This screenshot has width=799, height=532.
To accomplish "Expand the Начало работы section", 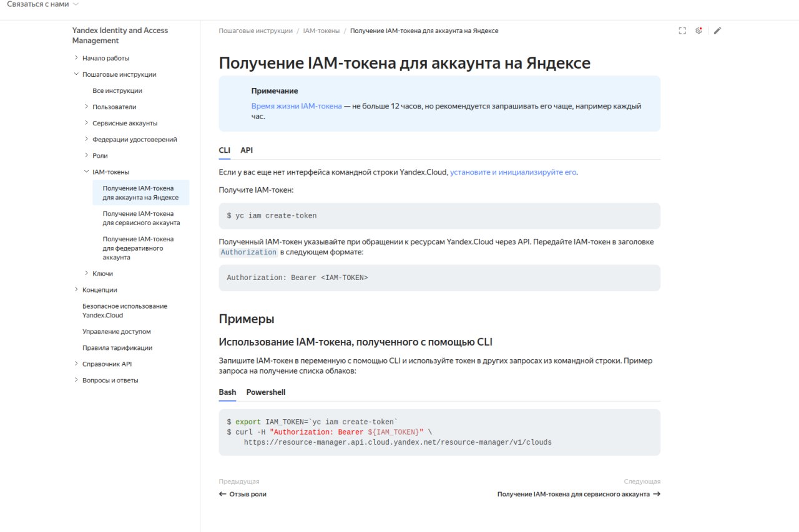I will pos(76,58).
